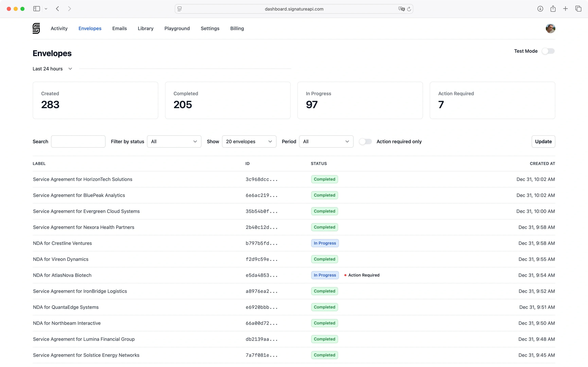
Task: Select the In Progress 97 stat card
Action: [x=360, y=100]
